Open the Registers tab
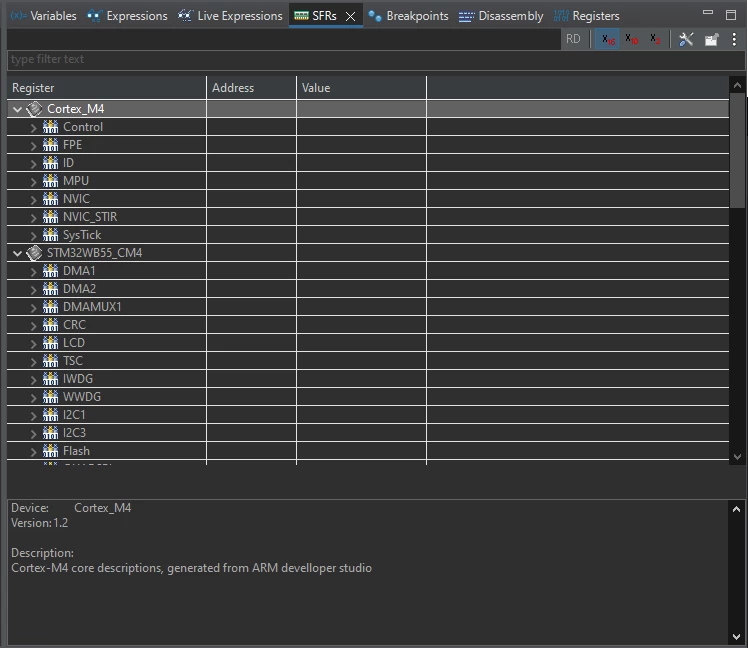 587,16
